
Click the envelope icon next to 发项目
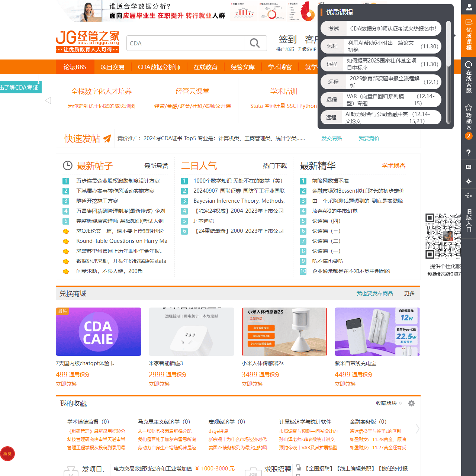(x=71, y=471)
